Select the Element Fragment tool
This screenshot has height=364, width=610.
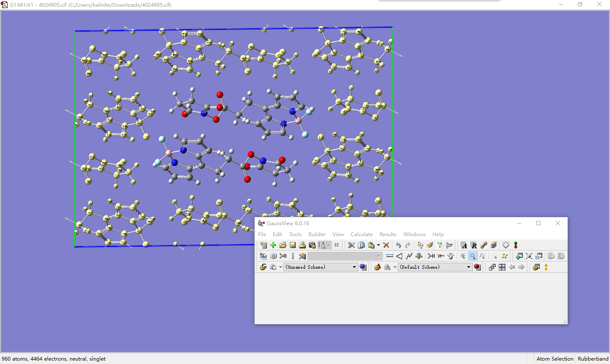(x=263, y=256)
